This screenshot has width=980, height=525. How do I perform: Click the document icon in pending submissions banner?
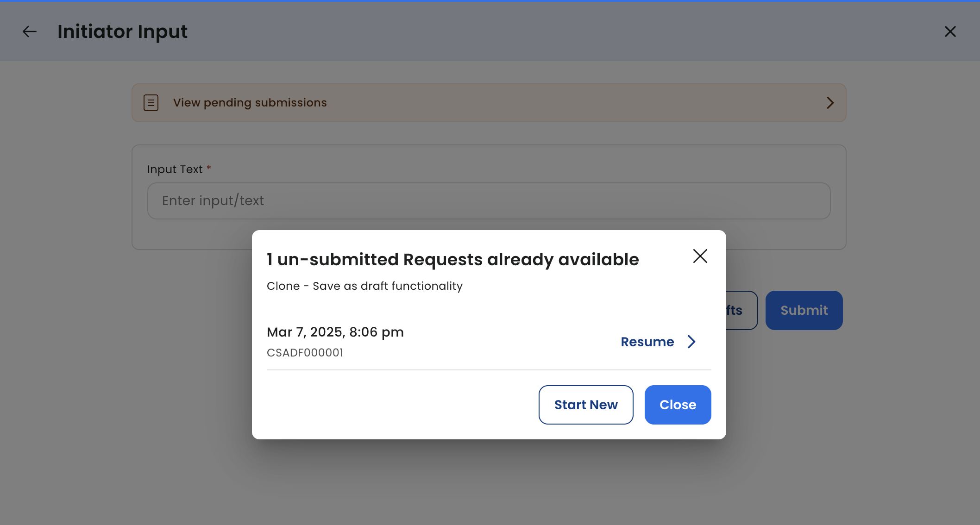pos(151,103)
